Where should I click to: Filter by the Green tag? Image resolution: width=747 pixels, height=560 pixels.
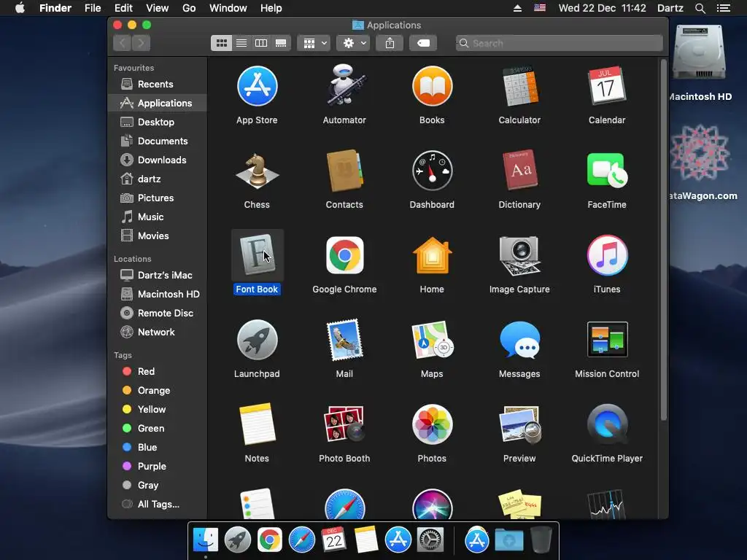(158, 429)
